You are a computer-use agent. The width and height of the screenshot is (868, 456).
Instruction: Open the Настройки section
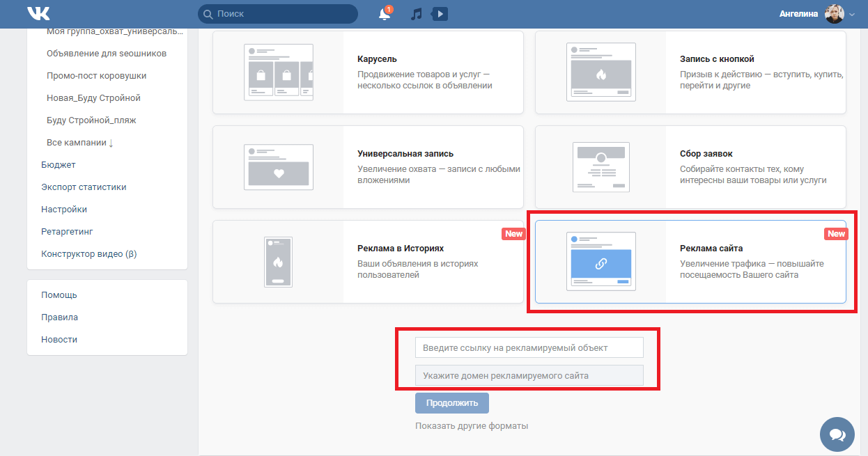pos(64,210)
